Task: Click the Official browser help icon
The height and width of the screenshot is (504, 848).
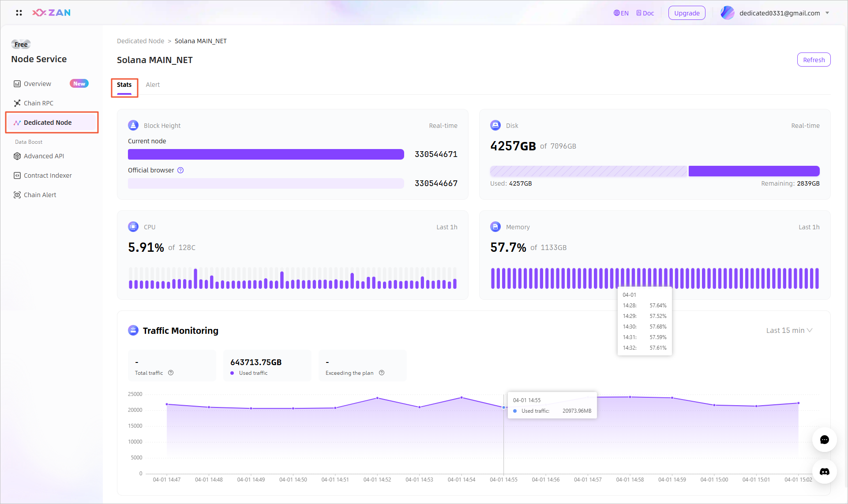Action: click(x=180, y=170)
